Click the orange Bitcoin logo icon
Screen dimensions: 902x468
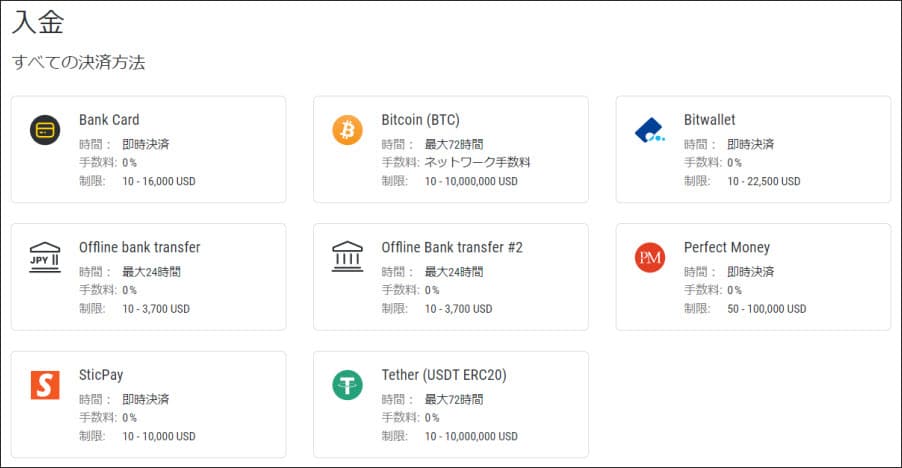tap(347, 130)
